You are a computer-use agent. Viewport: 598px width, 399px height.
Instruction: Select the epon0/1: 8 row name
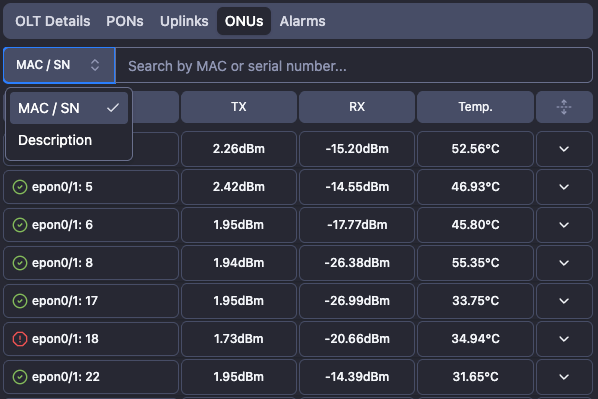pyautogui.click(x=62, y=263)
